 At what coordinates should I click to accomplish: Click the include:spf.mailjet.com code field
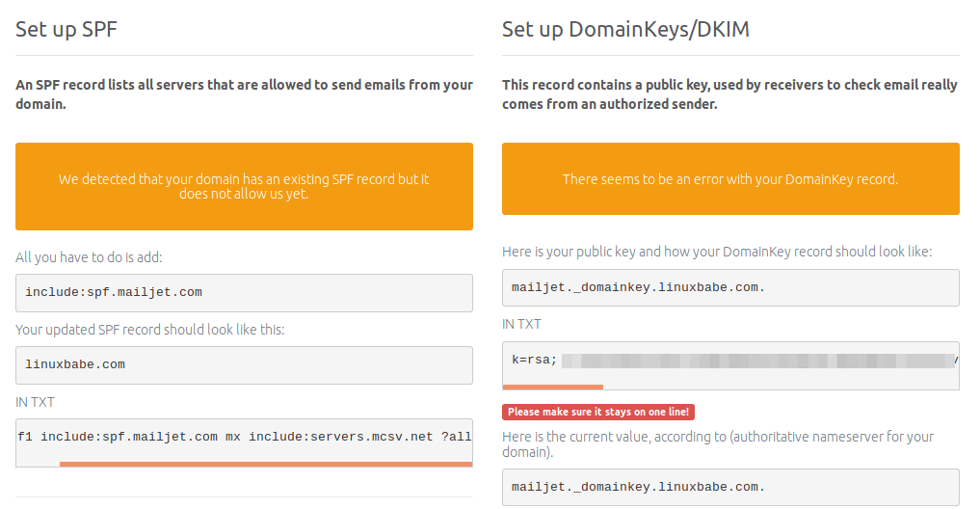point(244,292)
